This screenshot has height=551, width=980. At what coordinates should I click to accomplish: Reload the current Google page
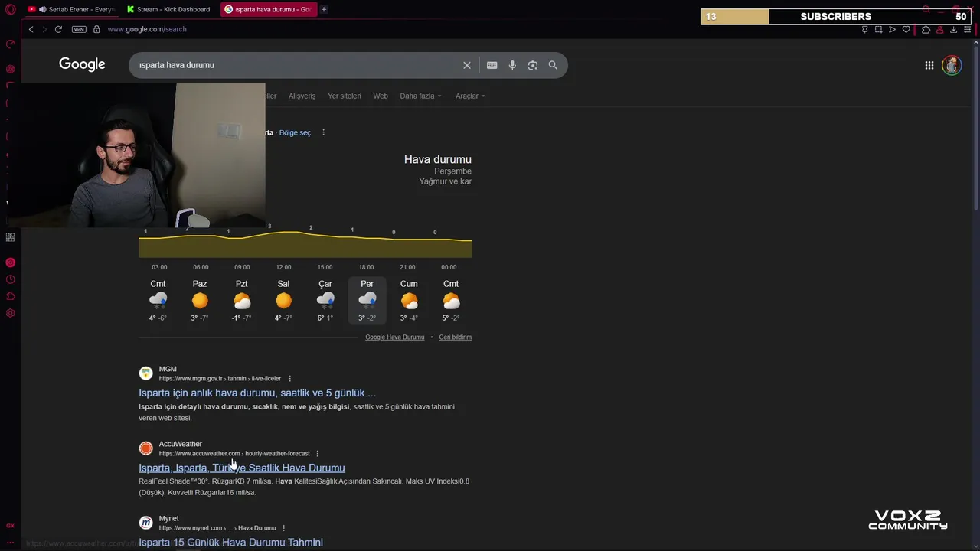[58, 29]
